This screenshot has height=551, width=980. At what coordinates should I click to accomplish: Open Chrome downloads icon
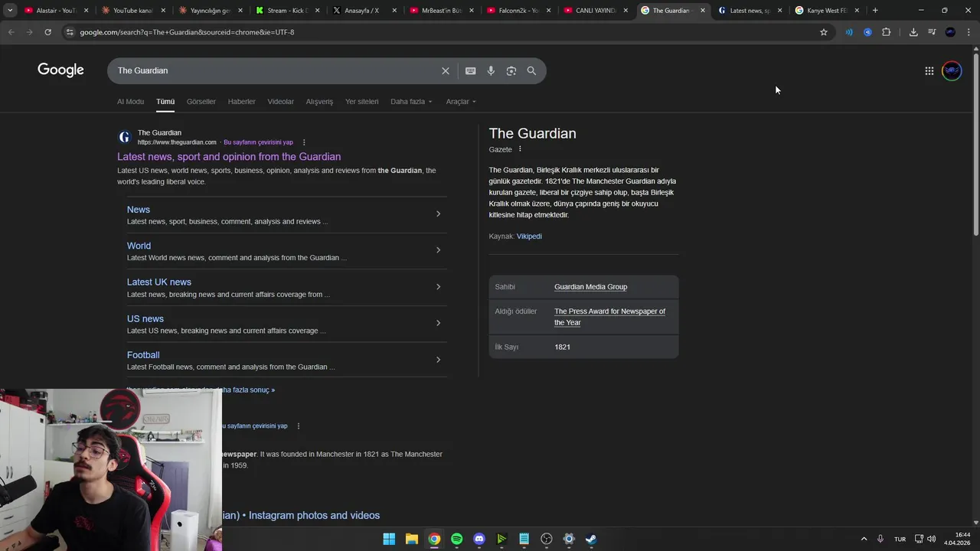click(x=913, y=32)
